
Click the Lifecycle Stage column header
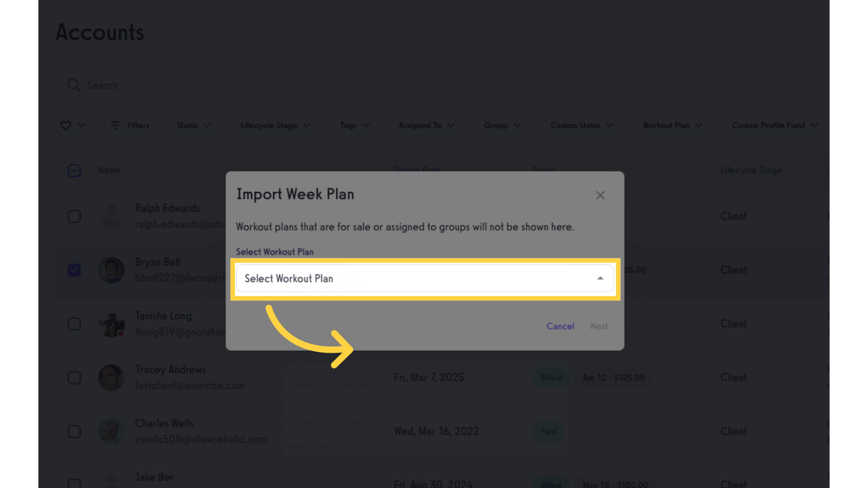[750, 170]
